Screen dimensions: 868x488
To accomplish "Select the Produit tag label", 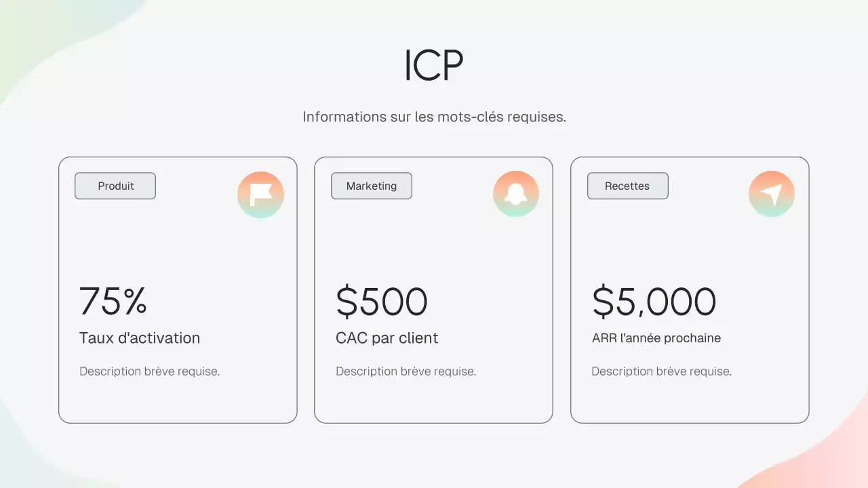I will [115, 186].
